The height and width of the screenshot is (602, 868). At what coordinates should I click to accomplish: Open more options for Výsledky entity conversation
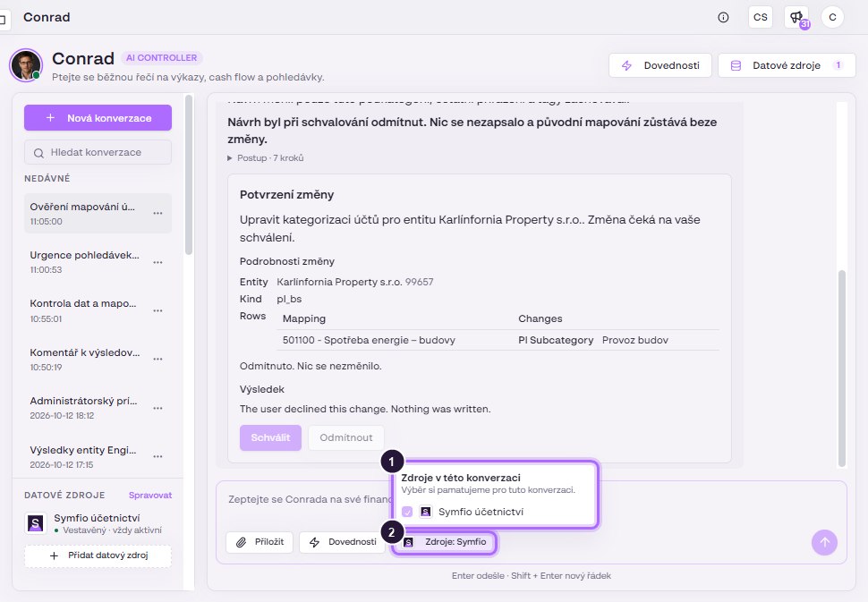pos(157,456)
